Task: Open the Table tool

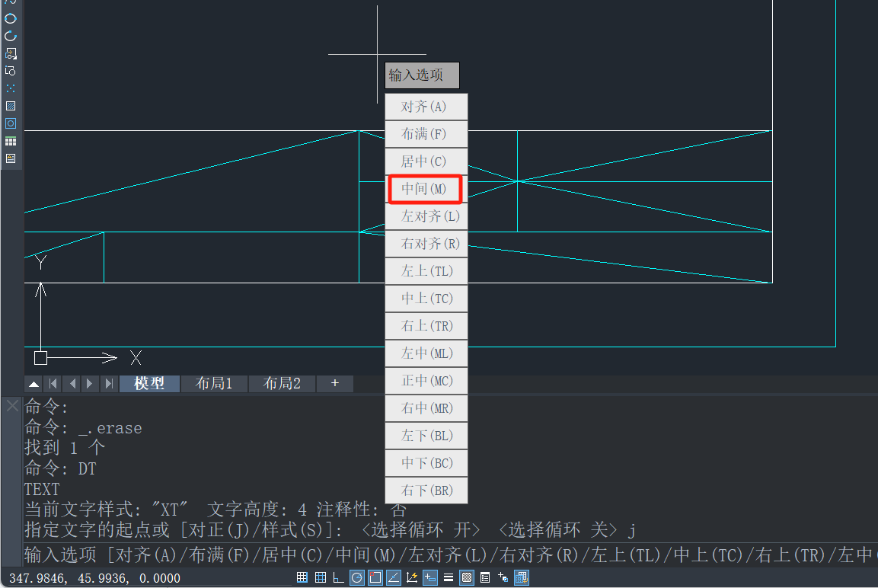Action: coord(11,141)
